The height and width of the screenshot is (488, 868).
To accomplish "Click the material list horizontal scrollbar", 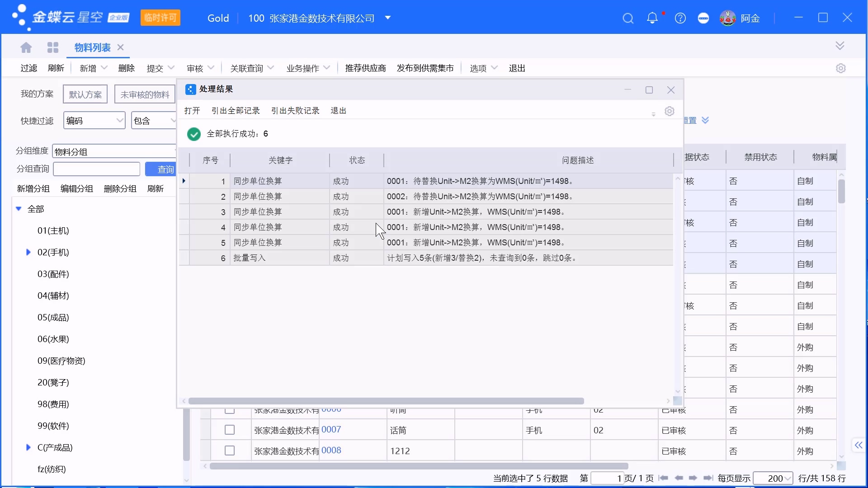I will point(419,466).
